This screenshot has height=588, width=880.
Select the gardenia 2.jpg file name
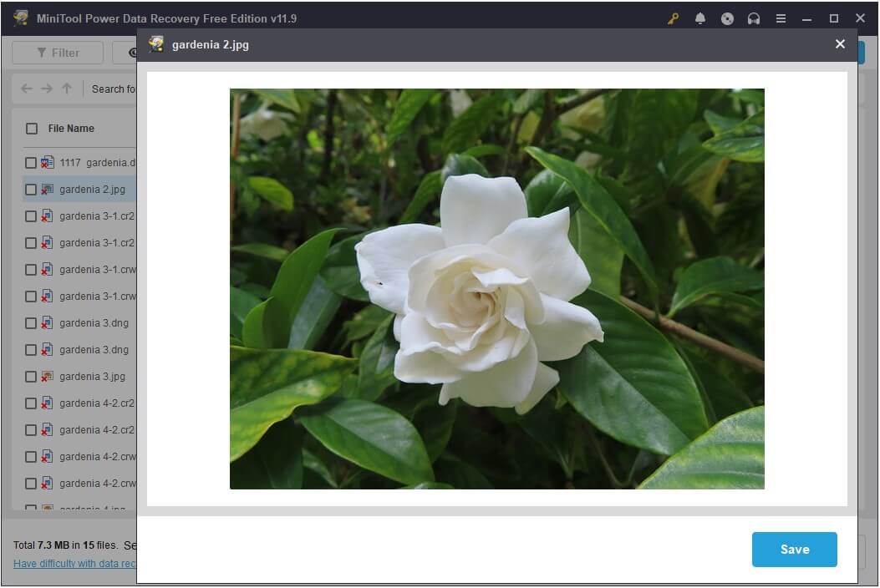92,190
